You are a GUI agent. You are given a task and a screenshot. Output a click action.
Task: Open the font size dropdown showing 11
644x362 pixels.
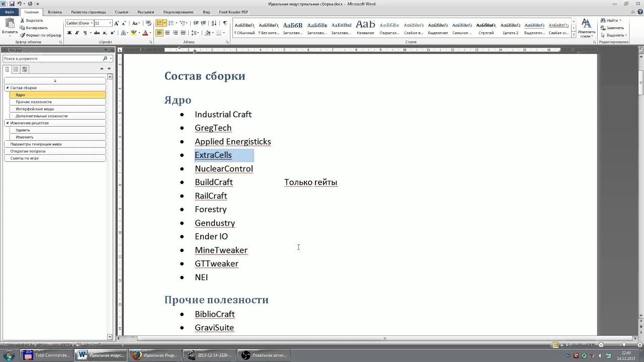pyautogui.click(x=110, y=23)
